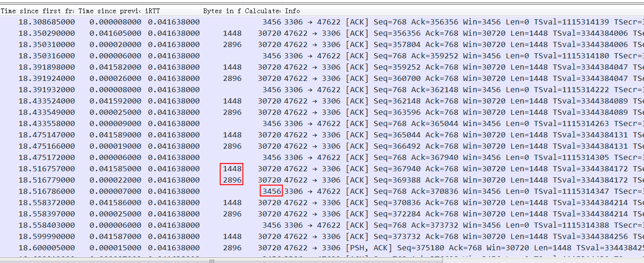Click the delta time cell 0.041587000
Viewport: 644px width, 263px height.
coord(115,237)
